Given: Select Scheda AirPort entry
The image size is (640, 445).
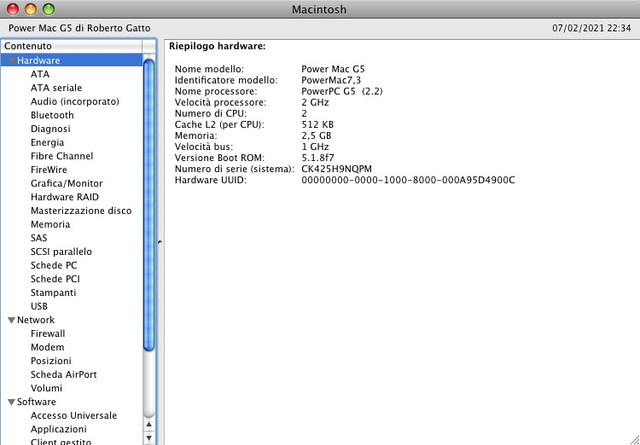Looking at the screenshot, I should pyautogui.click(x=64, y=374).
